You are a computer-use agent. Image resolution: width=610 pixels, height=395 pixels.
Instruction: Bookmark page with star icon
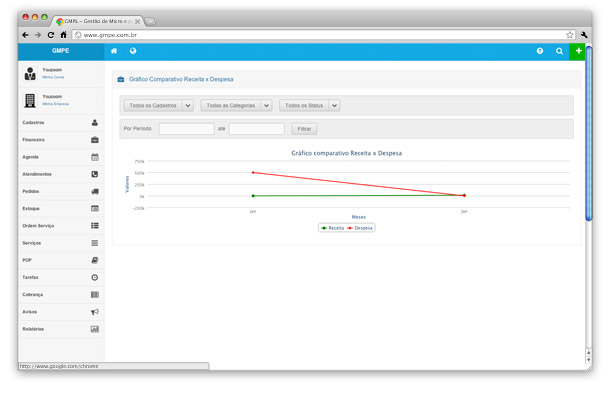coord(570,35)
